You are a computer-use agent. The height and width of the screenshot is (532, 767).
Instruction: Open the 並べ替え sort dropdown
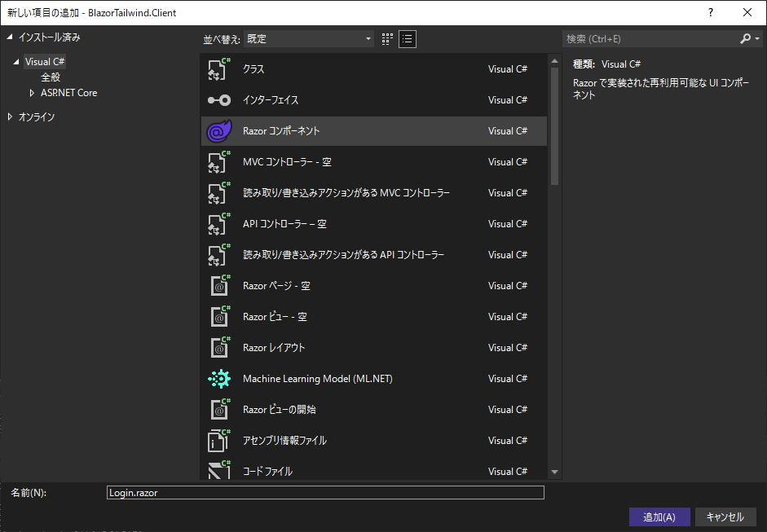pos(309,39)
